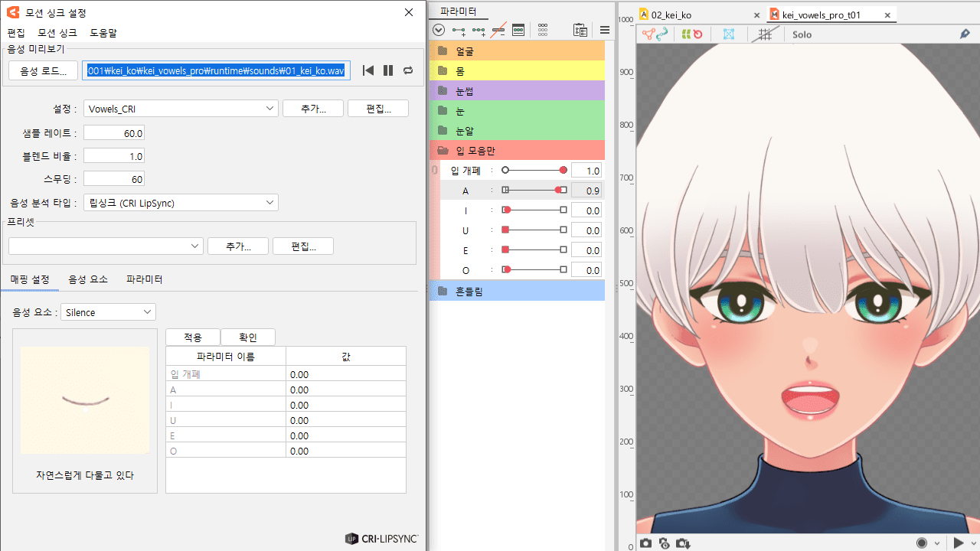
Task: Open the 편집 menu
Action: point(16,33)
